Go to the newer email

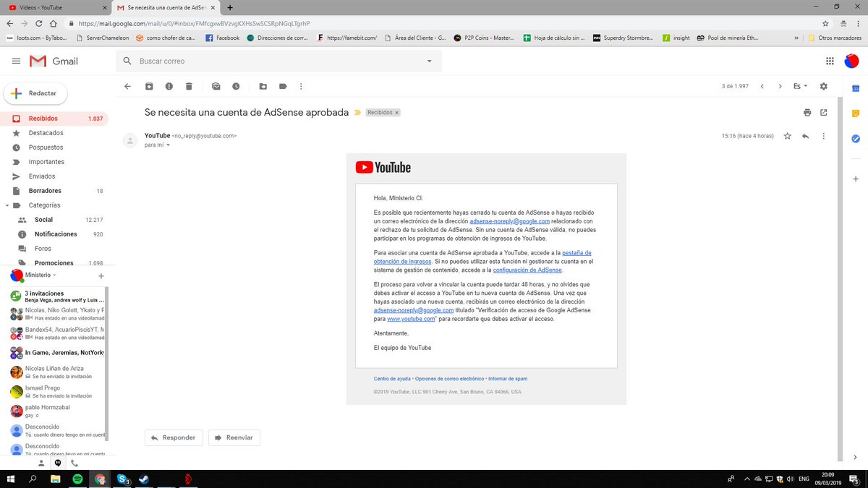pos(762,86)
